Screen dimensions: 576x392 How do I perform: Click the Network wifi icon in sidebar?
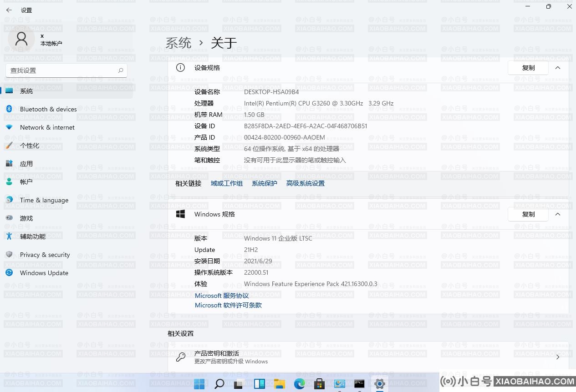9,127
